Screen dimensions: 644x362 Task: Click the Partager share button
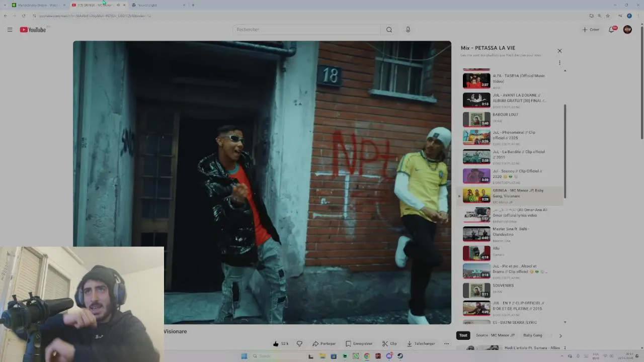click(x=324, y=344)
